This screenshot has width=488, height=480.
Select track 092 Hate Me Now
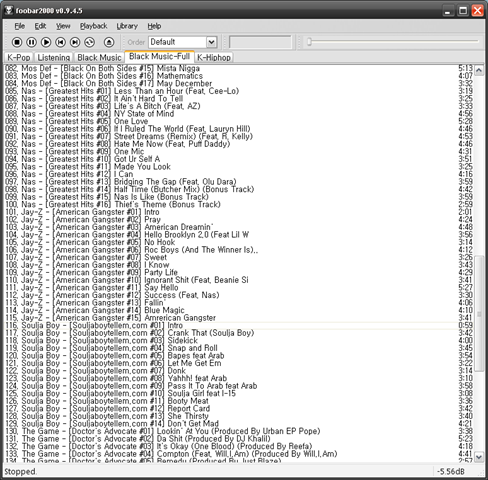pos(239,144)
